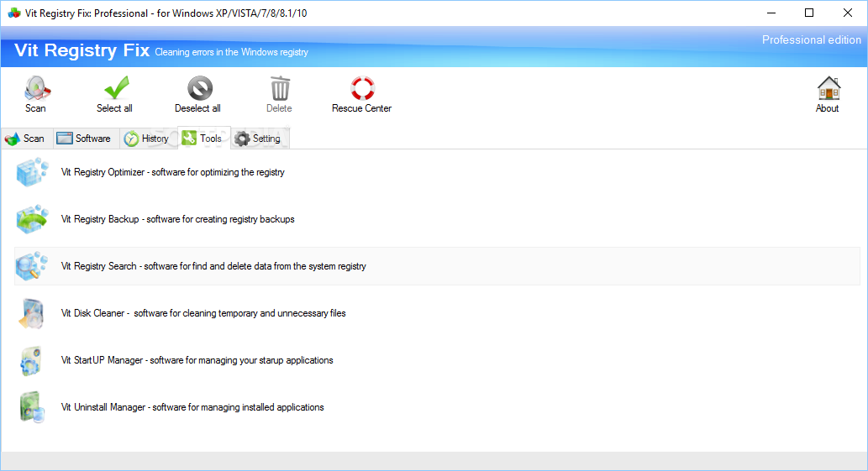Click the Vit Uninstall Manager icon

click(x=32, y=407)
